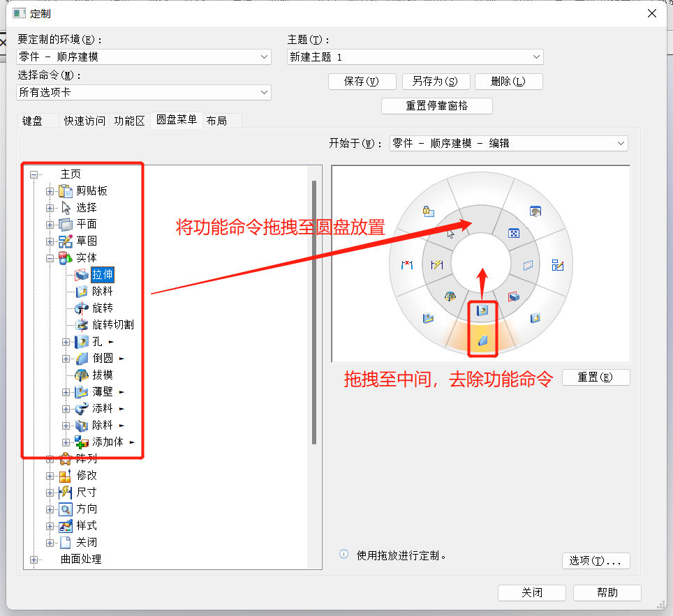Click the highlighted orange radial menu segment
673x616 pixels.
click(x=482, y=340)
